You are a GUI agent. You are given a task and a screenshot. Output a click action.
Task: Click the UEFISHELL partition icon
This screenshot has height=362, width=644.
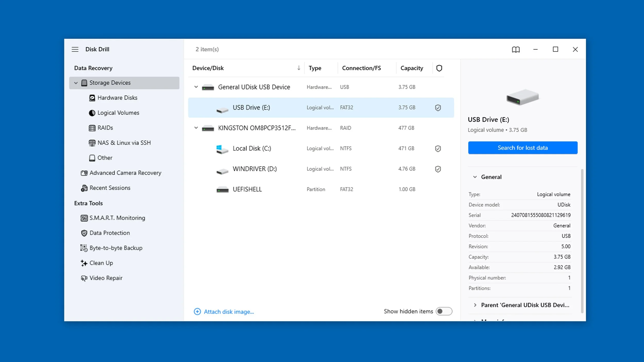(x=222, y=189)
